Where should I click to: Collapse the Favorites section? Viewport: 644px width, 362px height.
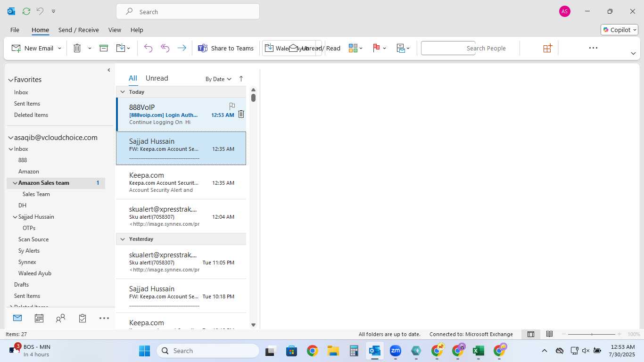coord(10,80)
